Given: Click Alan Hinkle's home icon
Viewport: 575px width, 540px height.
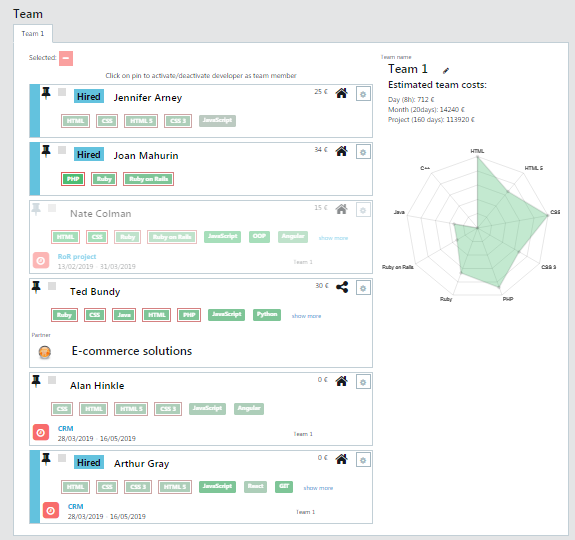Looking at the screenshot, I should 341,381.
